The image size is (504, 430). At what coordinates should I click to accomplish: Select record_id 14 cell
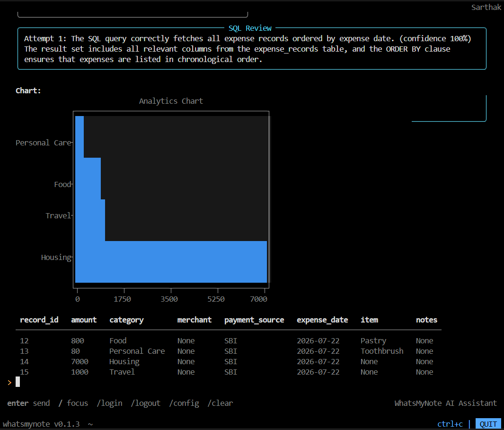[24, 361]
